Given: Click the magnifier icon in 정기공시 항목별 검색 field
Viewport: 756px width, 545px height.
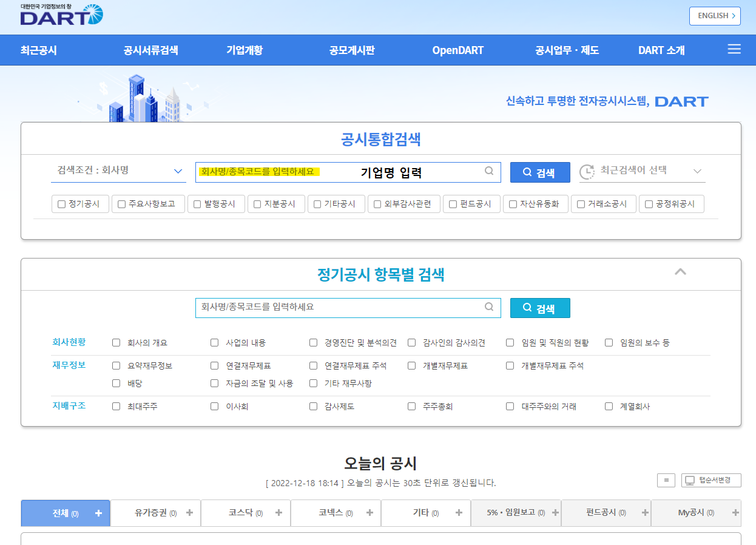Looking at the screenshot, I should click(489, 308).
